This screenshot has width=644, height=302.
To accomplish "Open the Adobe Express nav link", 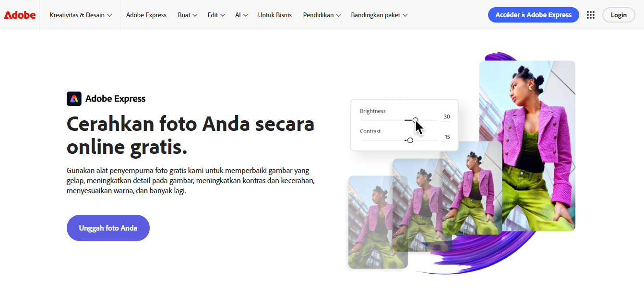I will 146,15.
